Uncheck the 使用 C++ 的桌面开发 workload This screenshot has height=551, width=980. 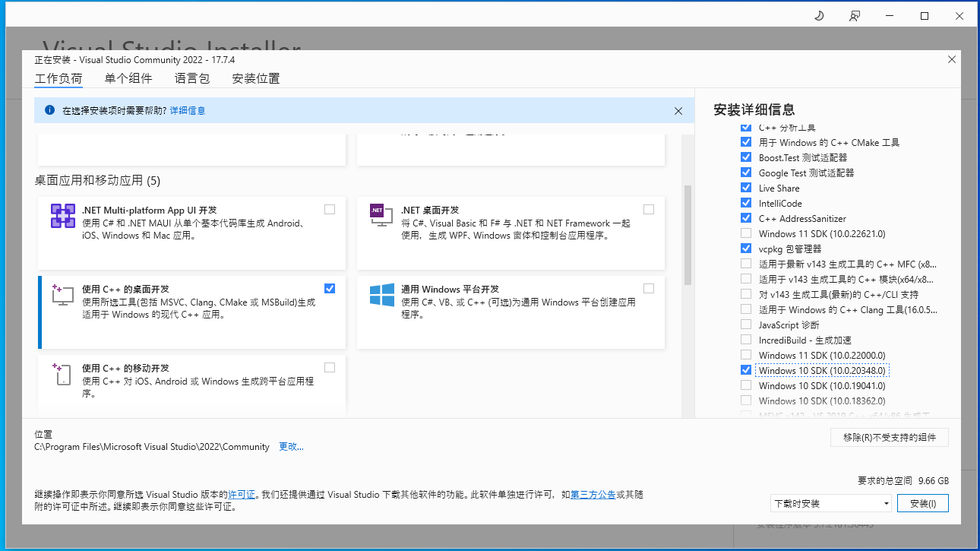(x=329, y=289)
